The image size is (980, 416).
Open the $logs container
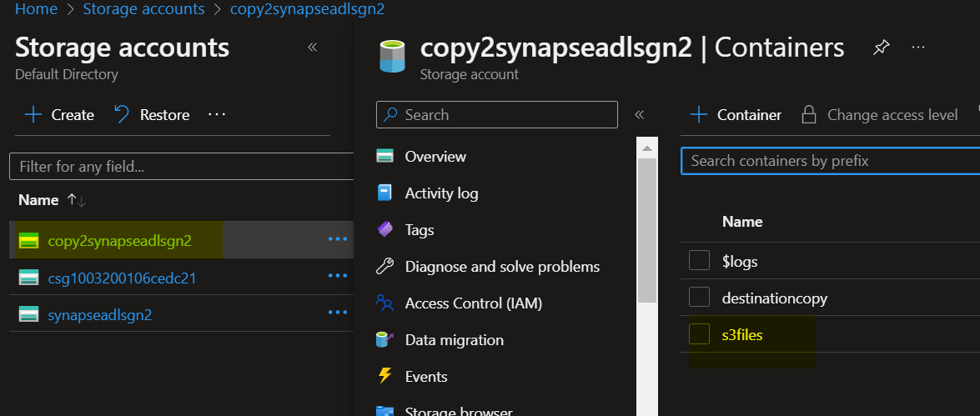740,262
